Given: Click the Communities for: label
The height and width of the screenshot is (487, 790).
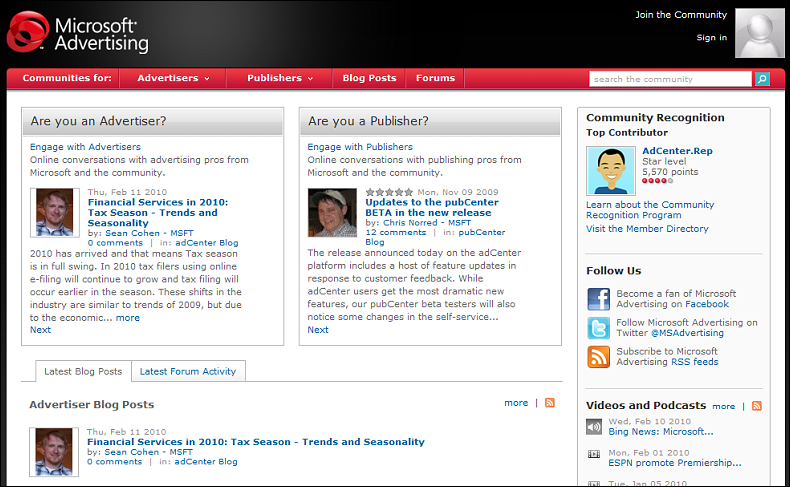Looking at the screenshot, I should point(67,78).
